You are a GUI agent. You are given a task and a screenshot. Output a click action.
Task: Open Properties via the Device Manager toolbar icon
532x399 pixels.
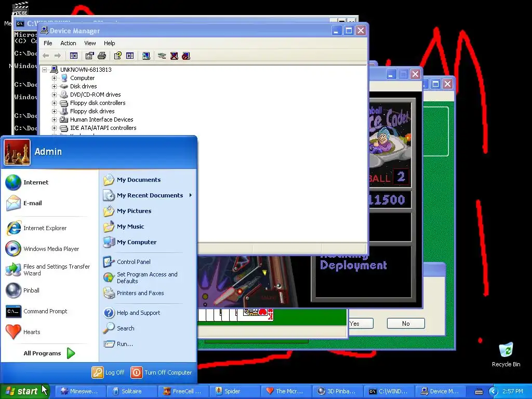[89, 56]
